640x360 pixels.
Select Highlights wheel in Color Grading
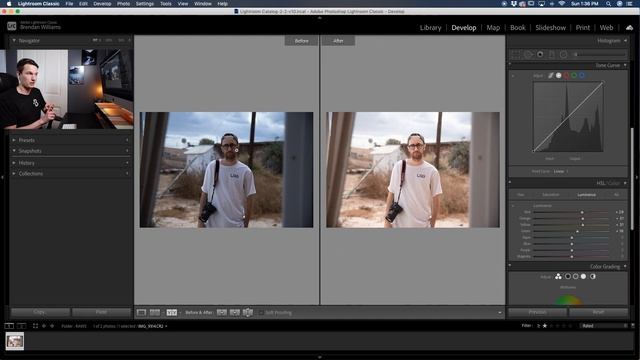coord(584,277)
